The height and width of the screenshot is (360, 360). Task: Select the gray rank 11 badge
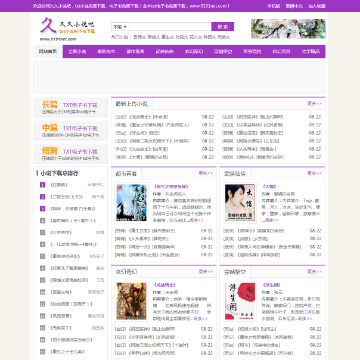(x=42, y=304)
